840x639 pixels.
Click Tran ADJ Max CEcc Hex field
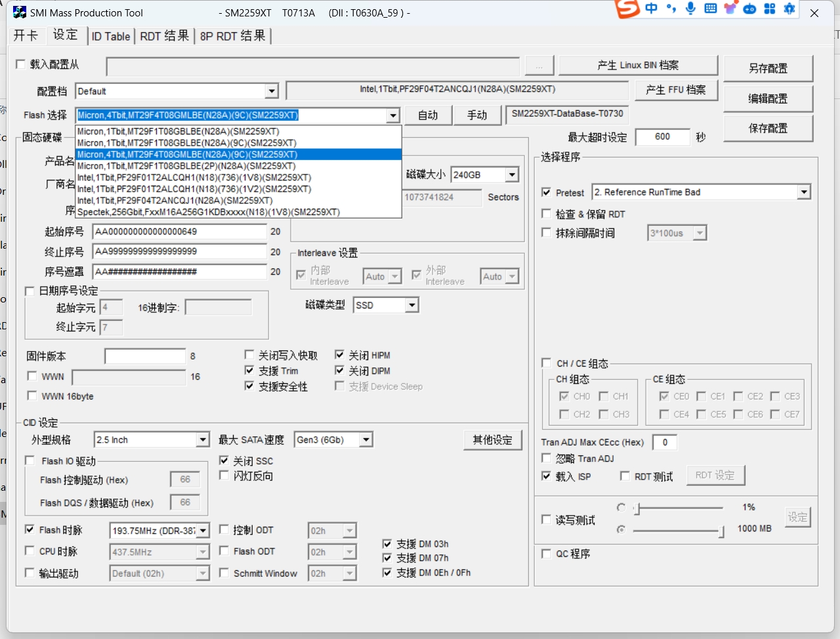click(x=665, y=442)
